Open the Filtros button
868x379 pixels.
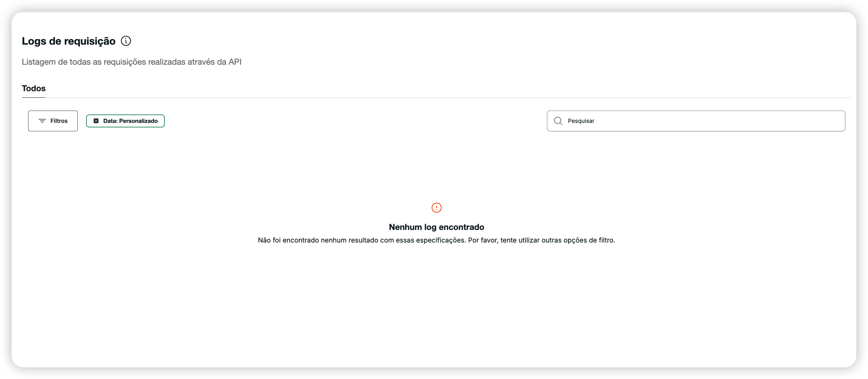(x=53, y=121)
